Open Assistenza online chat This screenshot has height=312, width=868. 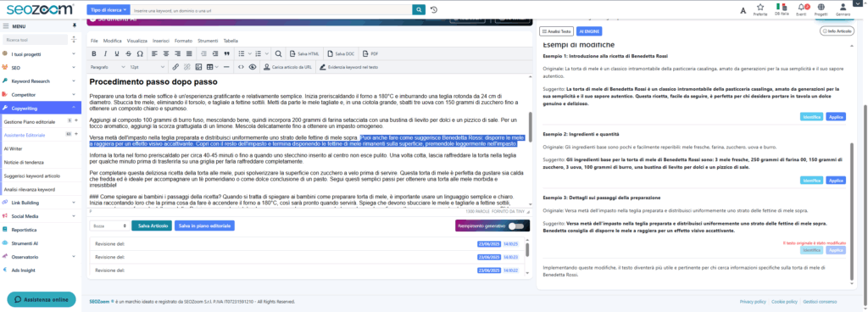pyautogui.click(x=41, y=299)
